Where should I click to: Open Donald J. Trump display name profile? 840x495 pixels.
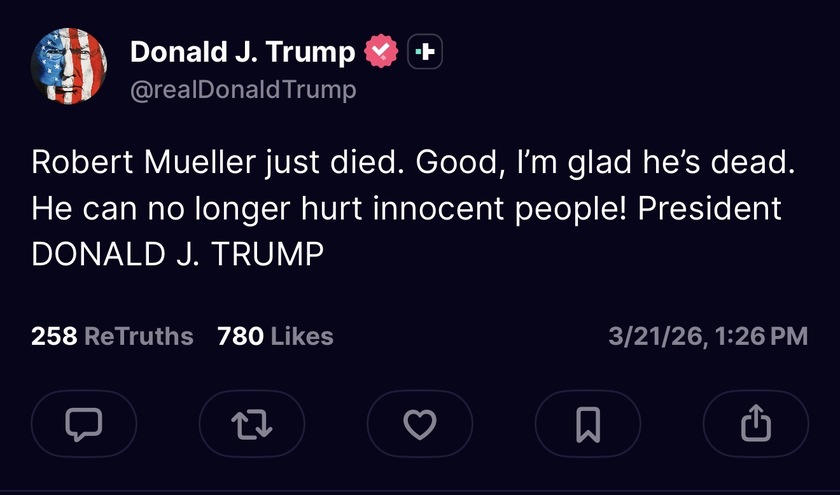coord(242,52)
